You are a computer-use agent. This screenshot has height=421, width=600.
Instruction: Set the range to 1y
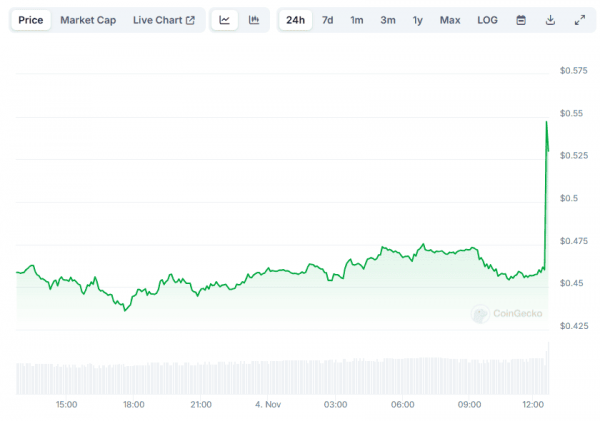coord(417,20)
